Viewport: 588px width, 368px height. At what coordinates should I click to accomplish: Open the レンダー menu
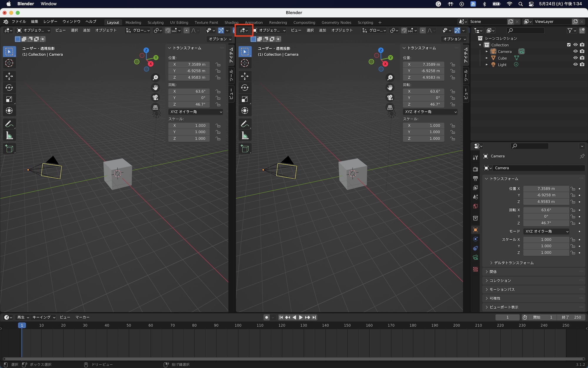coord(50,21)
